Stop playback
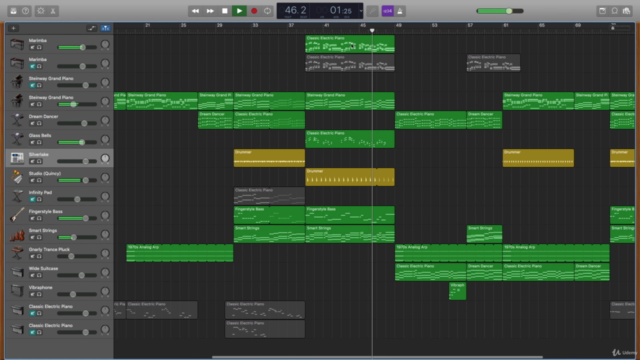 (x=224, y=11)
